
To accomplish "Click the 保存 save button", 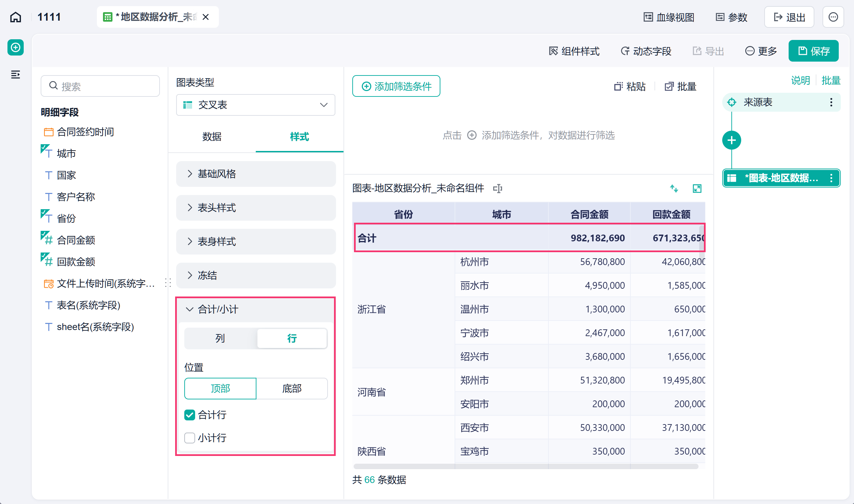I will click(x=814, y=51).
